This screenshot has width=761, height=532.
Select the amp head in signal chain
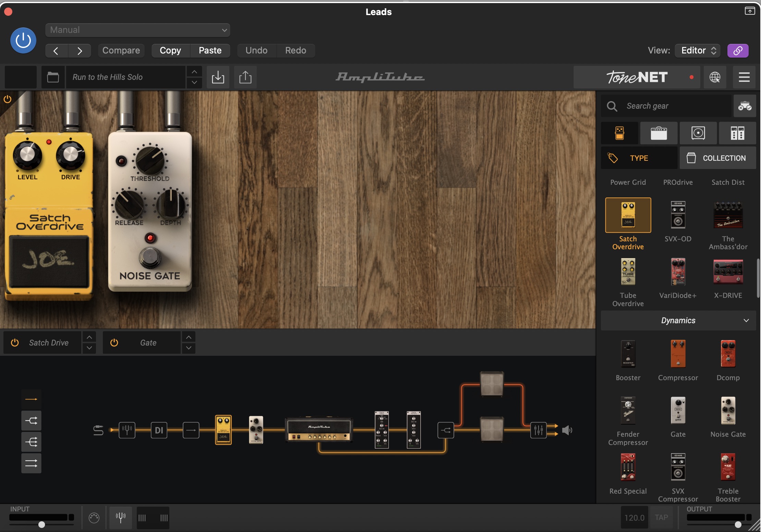(x=319, y=430)
